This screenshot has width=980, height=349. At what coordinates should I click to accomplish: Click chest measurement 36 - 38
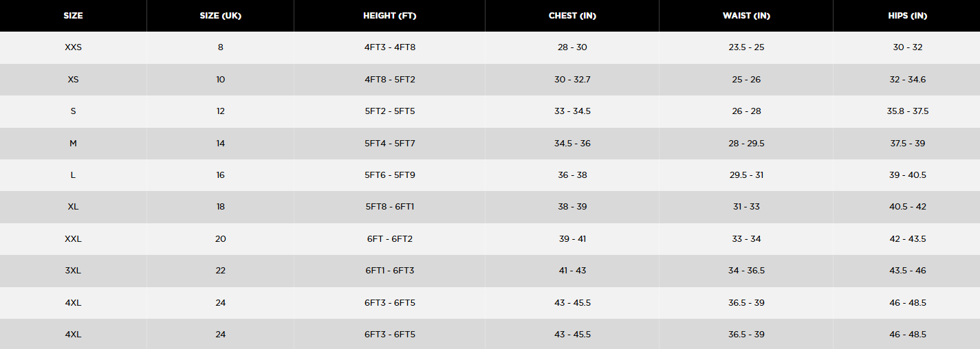[x=572, y=175]
